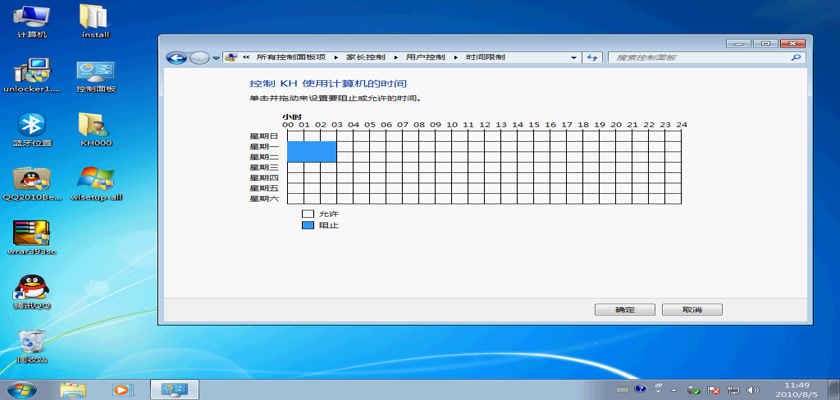Click the blocked blue cell on 星期一
The height and width of the screenshot is (400, 840).
(311, 146)
